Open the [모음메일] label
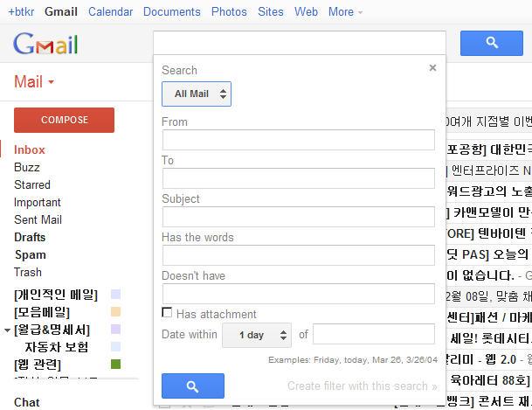This screenshot has height=410, width=532. click(42, 312)
